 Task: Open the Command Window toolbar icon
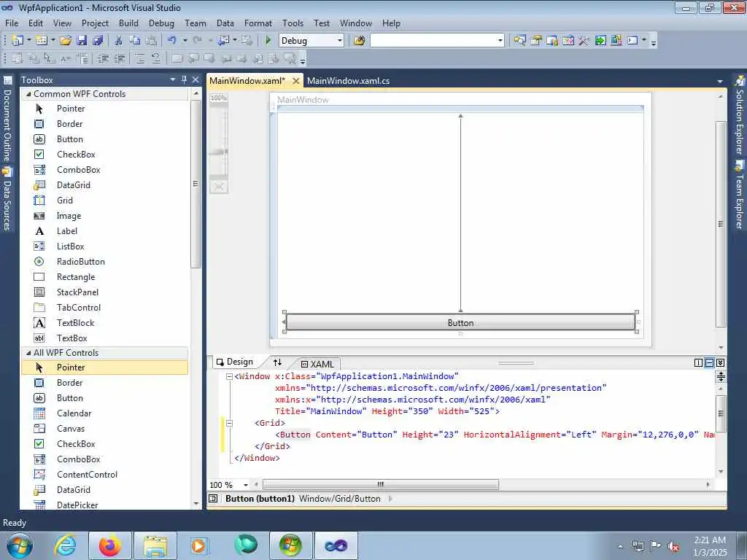point(632,41)
